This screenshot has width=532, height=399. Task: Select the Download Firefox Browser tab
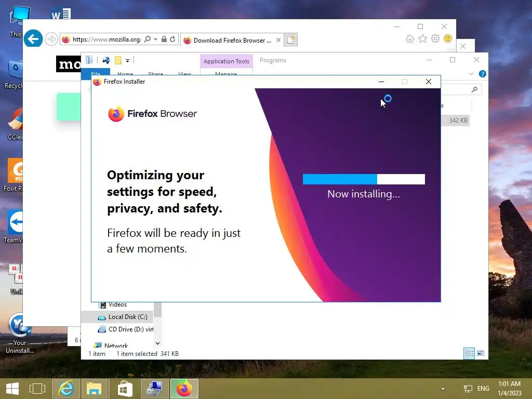point(232,40)
